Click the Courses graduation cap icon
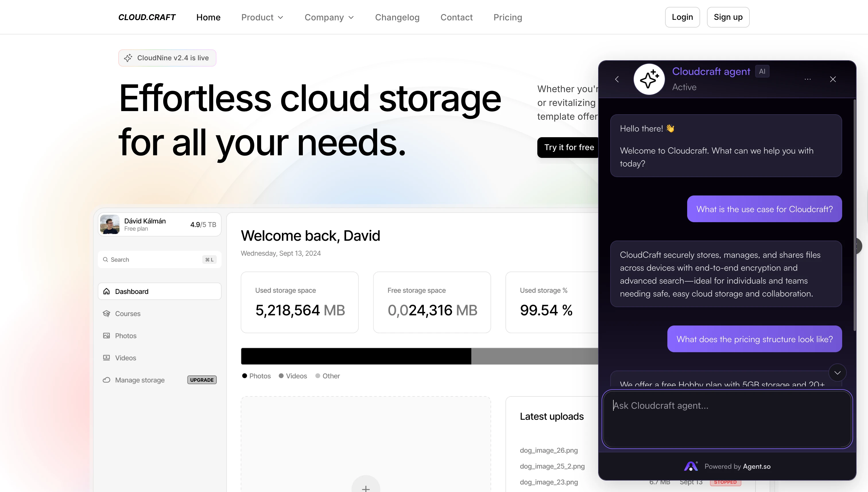This screenshot has width=868, height=492. [106, 313]
